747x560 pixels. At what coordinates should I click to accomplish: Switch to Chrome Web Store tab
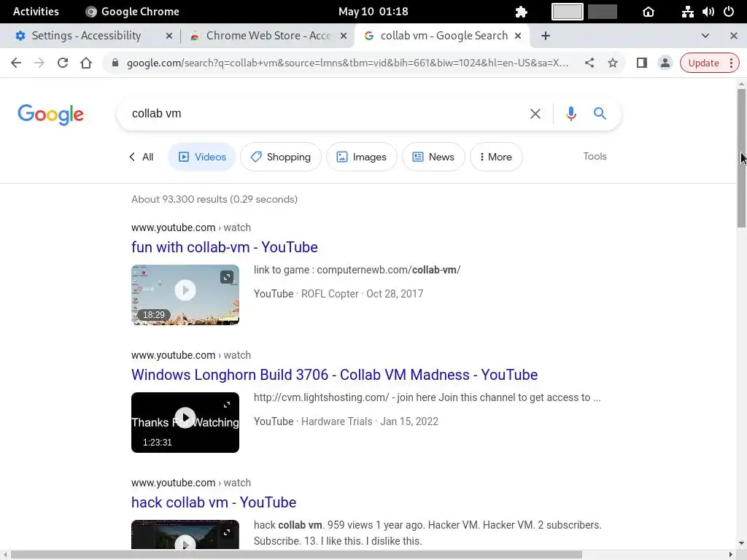(x=268, y=36)
